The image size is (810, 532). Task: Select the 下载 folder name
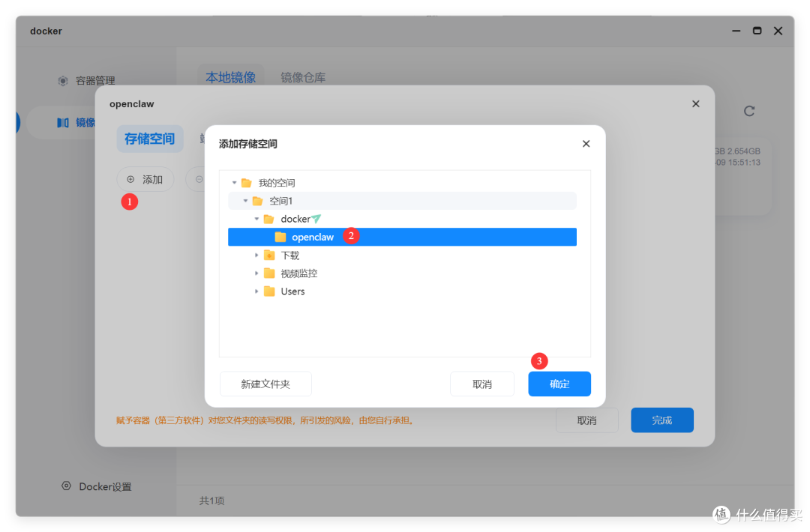coord(289,256)
